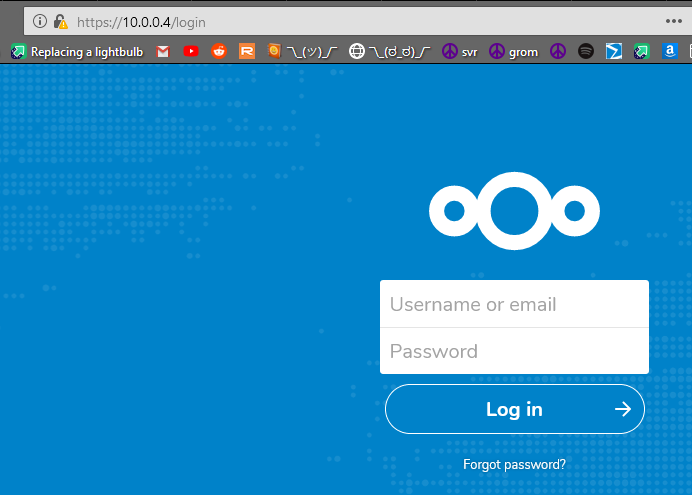The image size is (692, 495).
Task: Open the unlabeled purple peace-sign bookmark
Action: [x=558, y=52]
